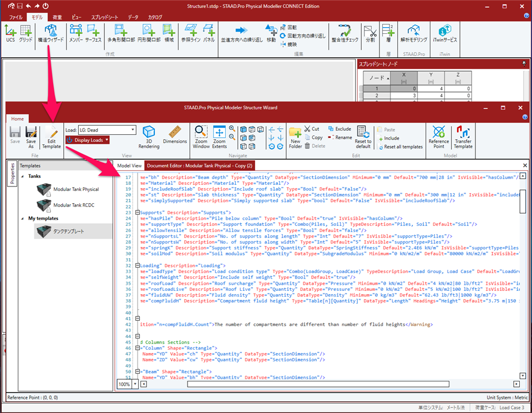The width and height of the screenshot is (532, 413).
Task: Click the X column header in node spreadsheet
Action: 404,78
